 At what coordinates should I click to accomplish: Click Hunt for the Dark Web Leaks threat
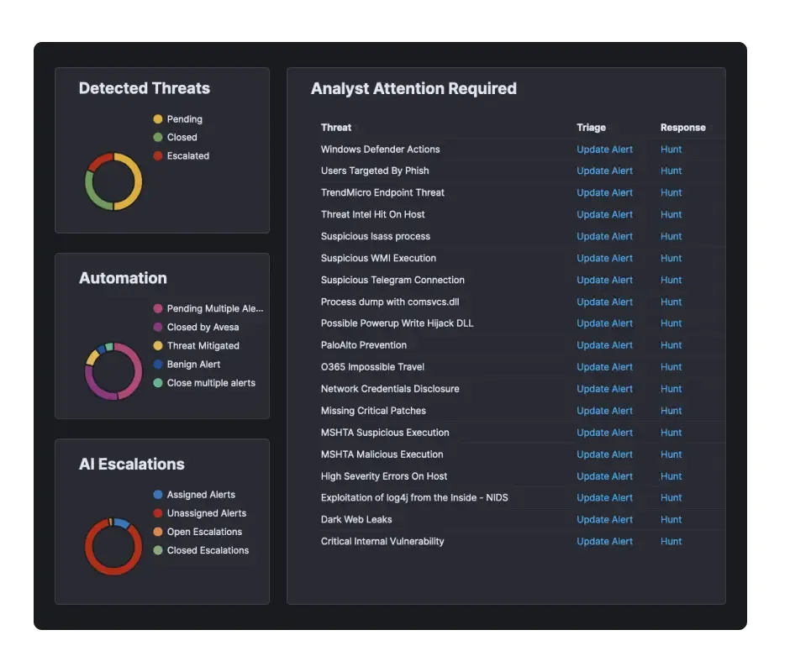click(x=671, y=519)
